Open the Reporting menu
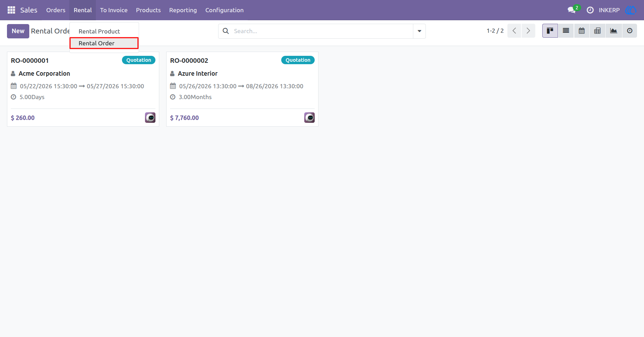Screen dimensions: 644x337 click(x=183, y=10)
